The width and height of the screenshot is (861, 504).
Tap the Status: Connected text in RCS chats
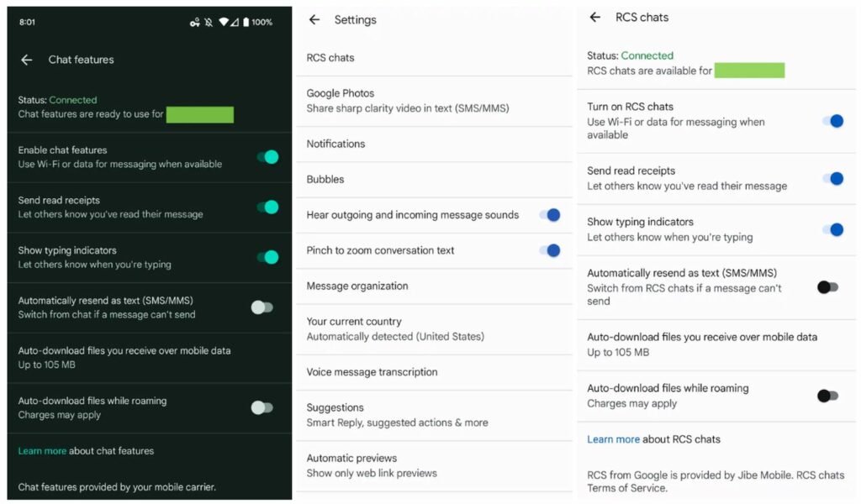click(x=630, y=55)
